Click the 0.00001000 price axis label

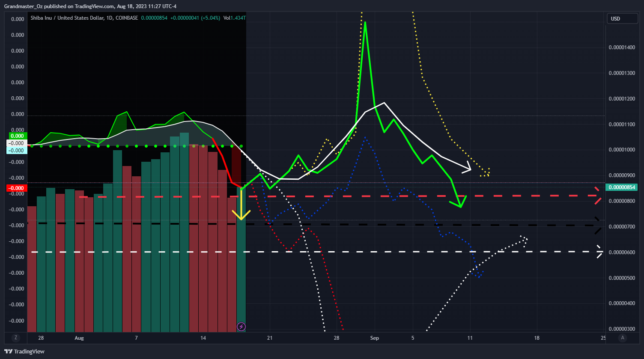pos(622,150)
